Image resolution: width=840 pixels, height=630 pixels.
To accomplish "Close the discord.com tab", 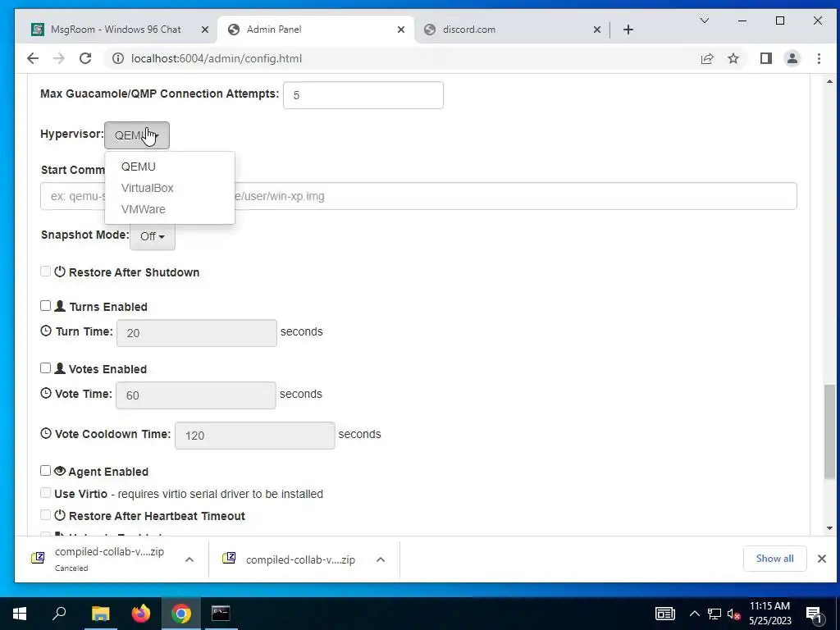I will click(597, 30).
